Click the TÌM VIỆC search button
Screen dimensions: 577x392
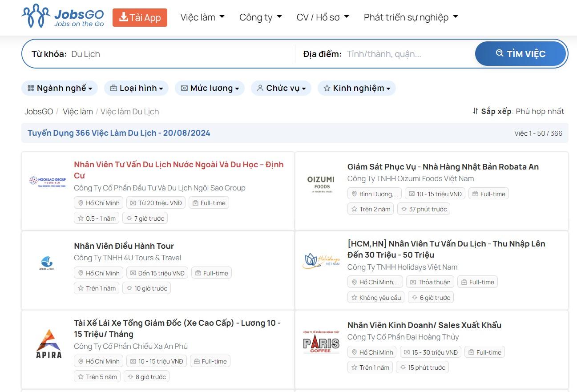521,54
